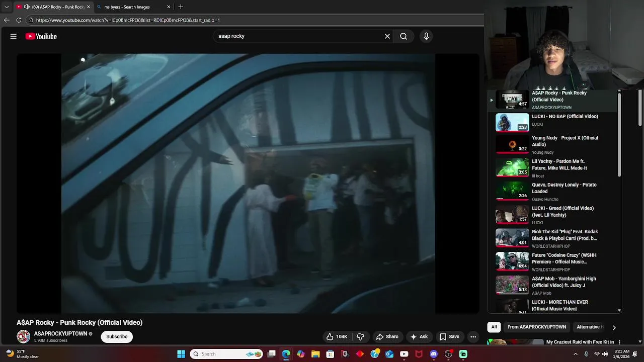Open weather widget showing 55°F
This screenshot has height=362, width=644.
[23, 354]
